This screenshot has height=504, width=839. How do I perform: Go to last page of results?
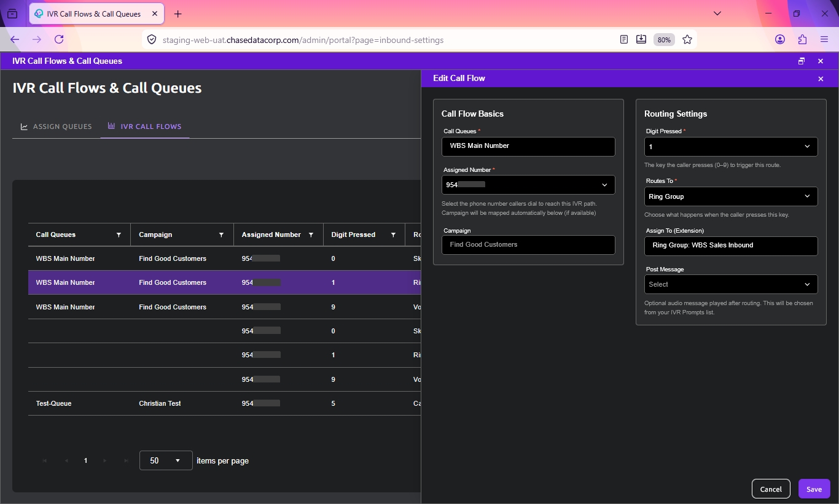[126, 460]
